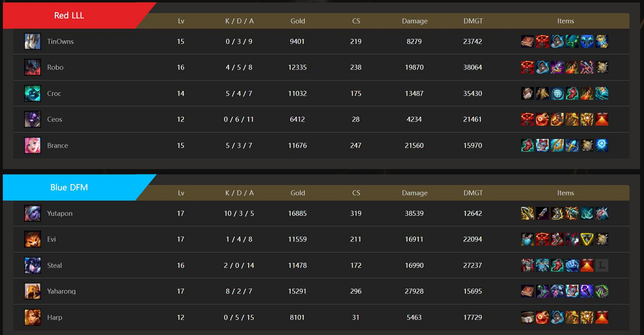
Task: Click Yutapon's champion portrait
Action: point(33,213)
